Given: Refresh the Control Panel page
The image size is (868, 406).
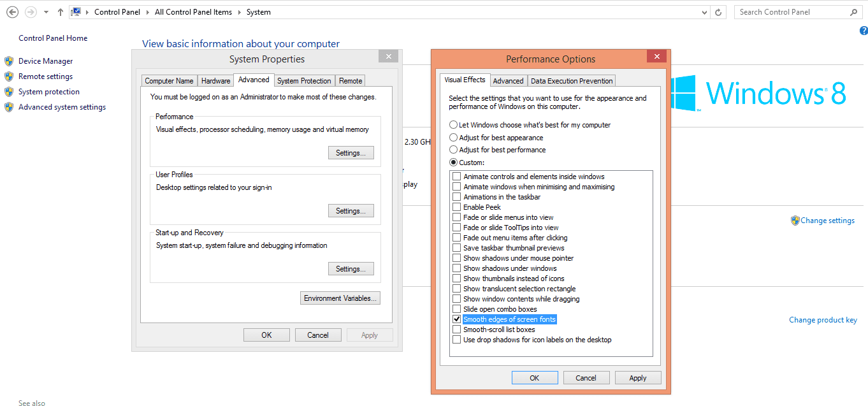Looking at the screenshot, I should 719,12.
